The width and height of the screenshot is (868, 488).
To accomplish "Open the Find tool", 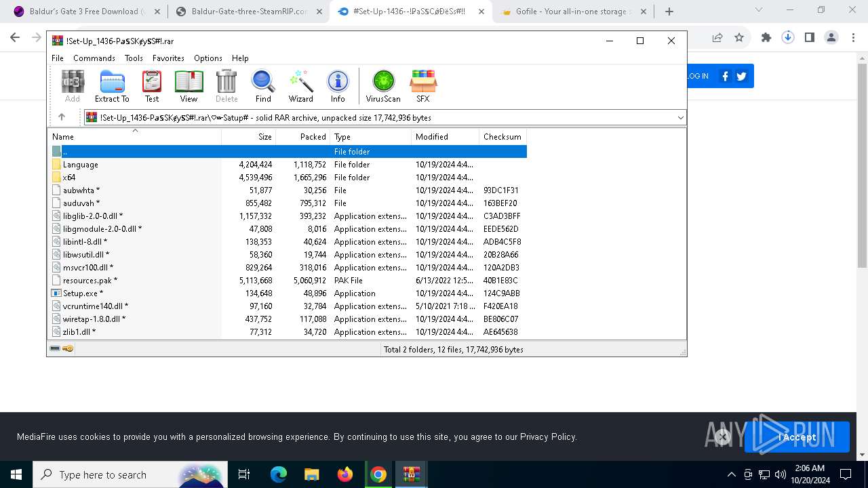I will [x=263, y=86].
